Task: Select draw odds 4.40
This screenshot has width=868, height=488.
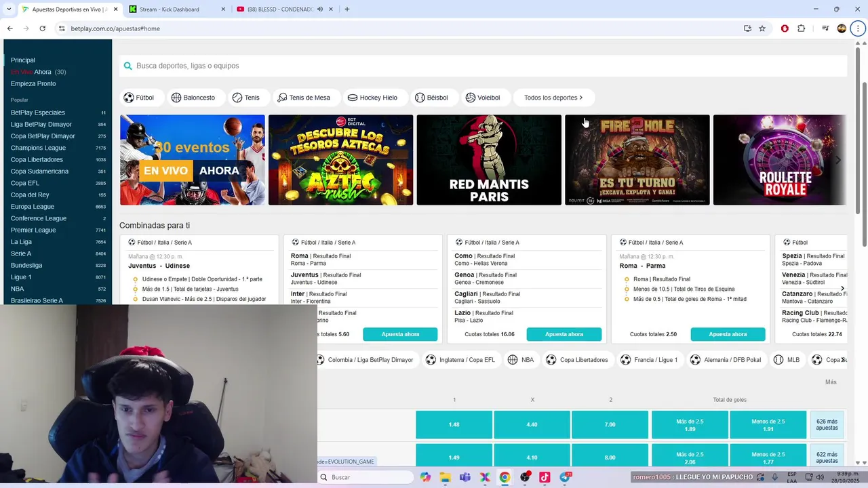Action: tap(532, 424)
